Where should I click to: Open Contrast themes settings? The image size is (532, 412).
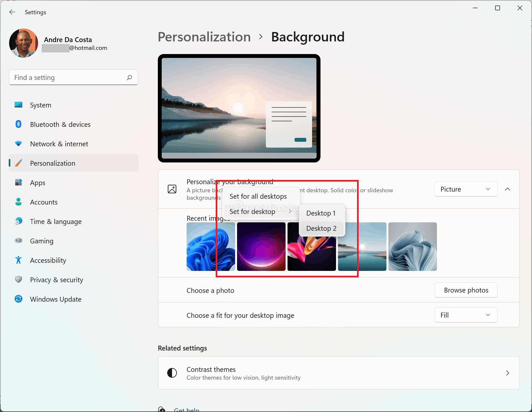point(338,373)
